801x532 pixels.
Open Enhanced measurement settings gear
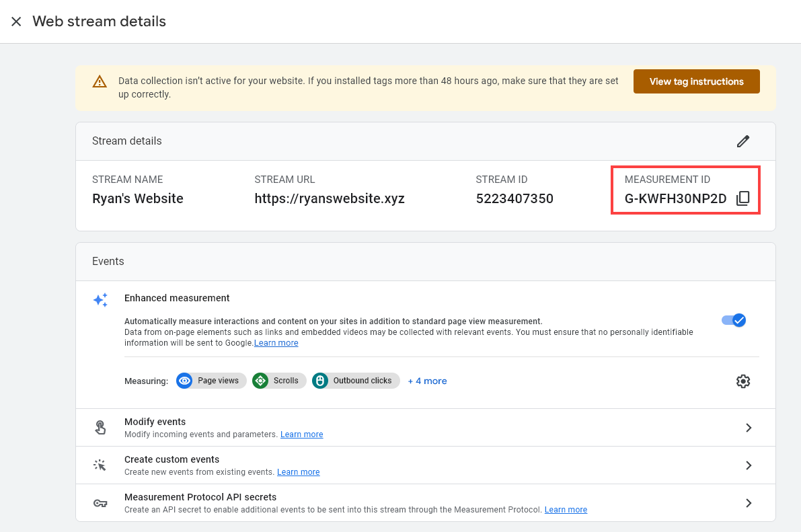(743, 381)
